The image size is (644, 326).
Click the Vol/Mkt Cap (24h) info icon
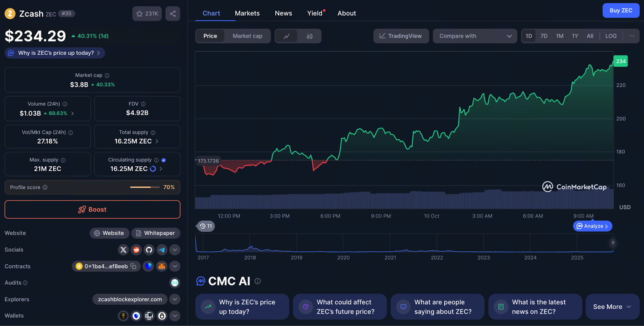point(71,133)
